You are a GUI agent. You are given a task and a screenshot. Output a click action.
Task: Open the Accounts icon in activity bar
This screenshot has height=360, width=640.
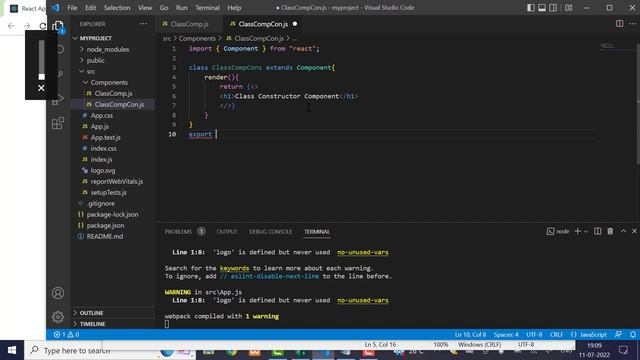click(x=58, y=293)
